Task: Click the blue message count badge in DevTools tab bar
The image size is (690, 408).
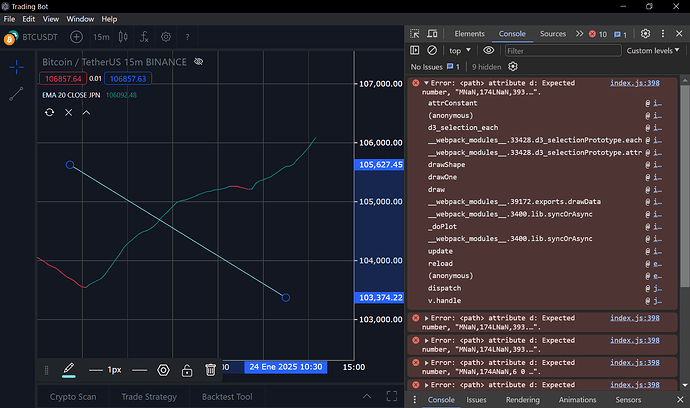Action: coord(620,34)
